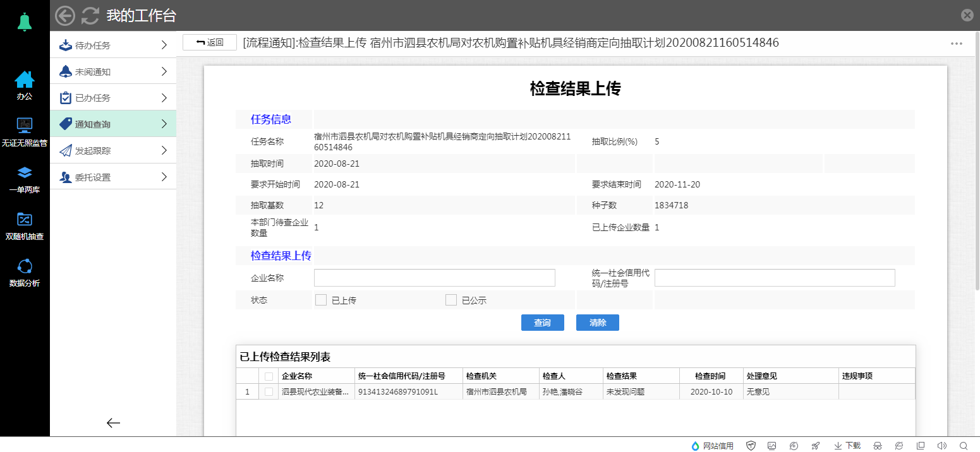Screen dimensions: 980x452
Task: Click cell 宿州市泗县农机局 in table
Action: point(500,392)
